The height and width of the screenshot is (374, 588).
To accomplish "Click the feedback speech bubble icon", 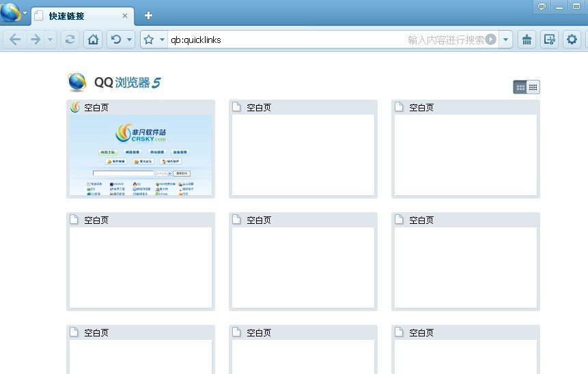I will (x=542, y=7).
